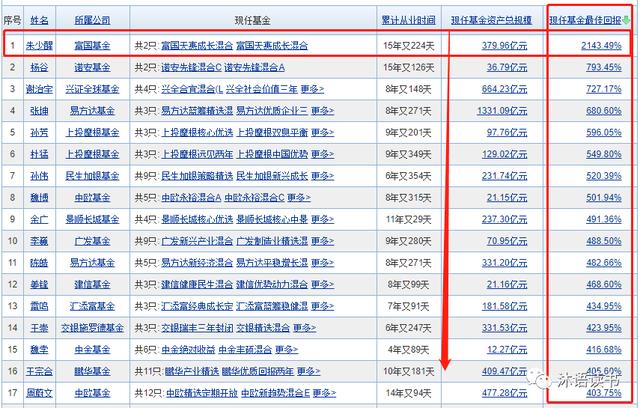Open manager 谢治宇 profile
The width and height of the screenshot is (640, 408).
point(39,89)
